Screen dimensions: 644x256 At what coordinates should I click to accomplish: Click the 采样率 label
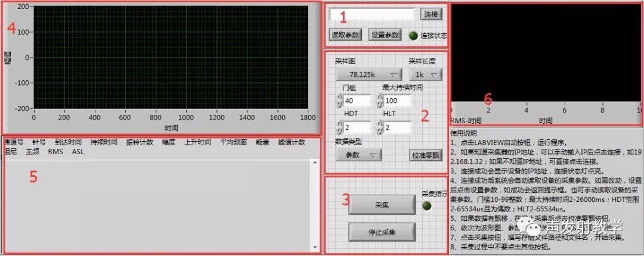click(345, 61)
